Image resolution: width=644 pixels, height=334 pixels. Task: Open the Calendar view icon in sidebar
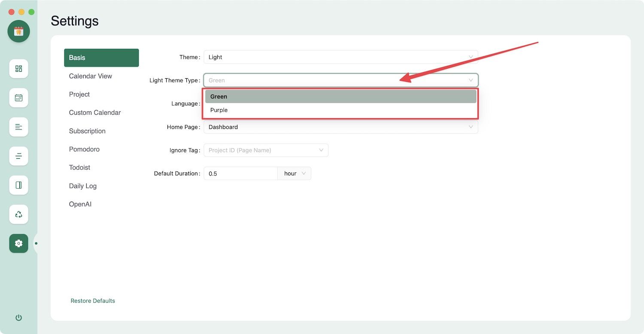coord(18,98)
